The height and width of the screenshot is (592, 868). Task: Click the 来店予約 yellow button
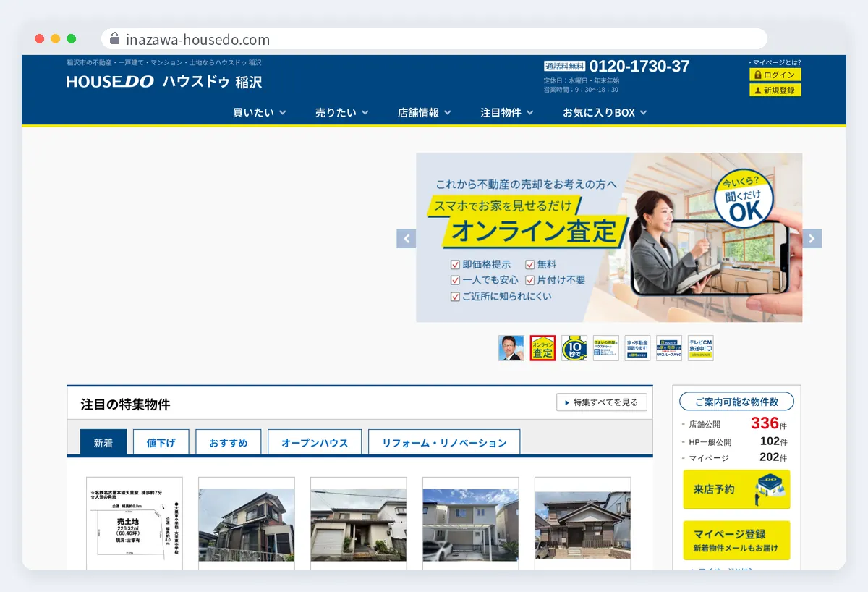737,489
